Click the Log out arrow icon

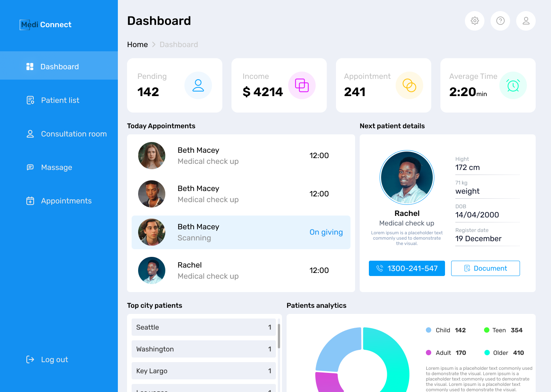point(30,359)
